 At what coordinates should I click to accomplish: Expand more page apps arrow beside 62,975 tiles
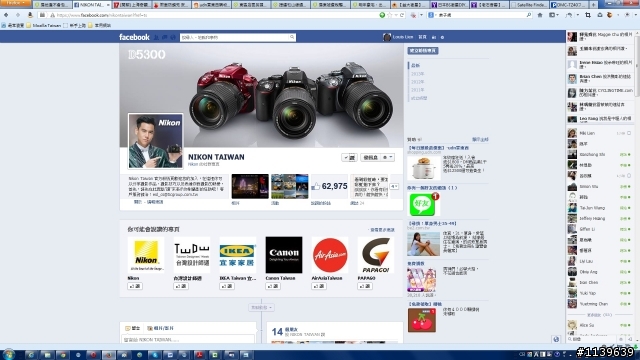click(394, 187)
